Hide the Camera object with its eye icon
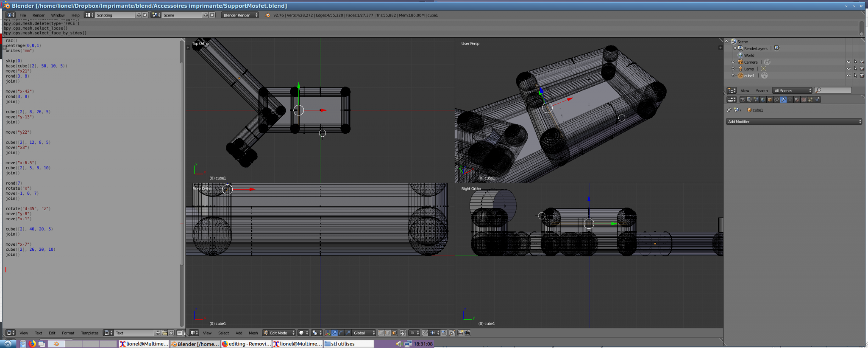This screenshot has width=868, height=348. tap(849, 62)
